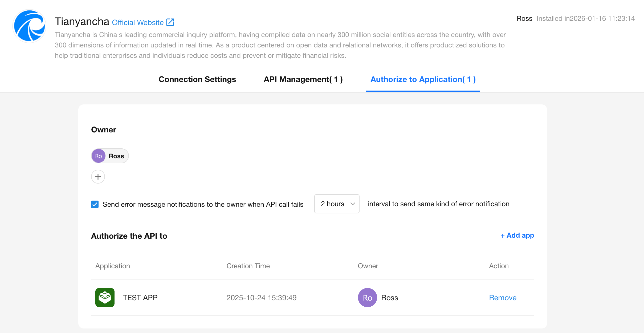
Task: Click the green TEST APP icon
Action: pos(105,297)
